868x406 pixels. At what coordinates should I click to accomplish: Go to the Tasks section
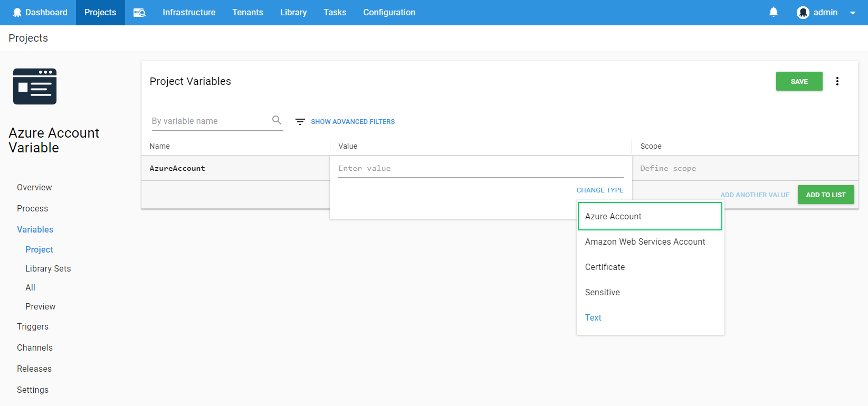click(335, 13)
